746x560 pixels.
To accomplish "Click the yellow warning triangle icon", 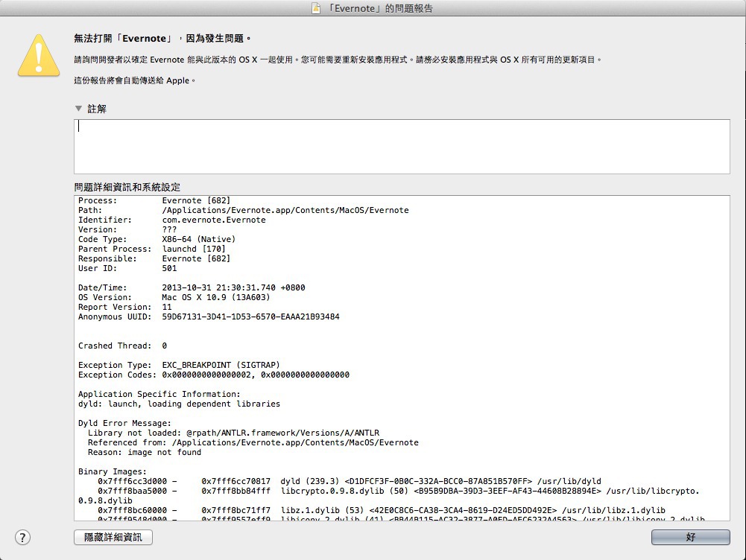I will click(39, 56).
